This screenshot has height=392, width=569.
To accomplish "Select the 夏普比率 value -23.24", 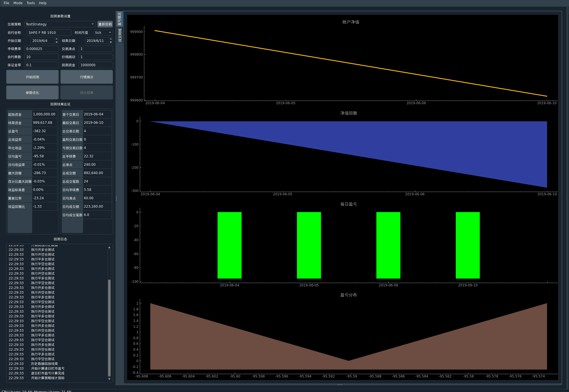I will [x=44, y=198].
